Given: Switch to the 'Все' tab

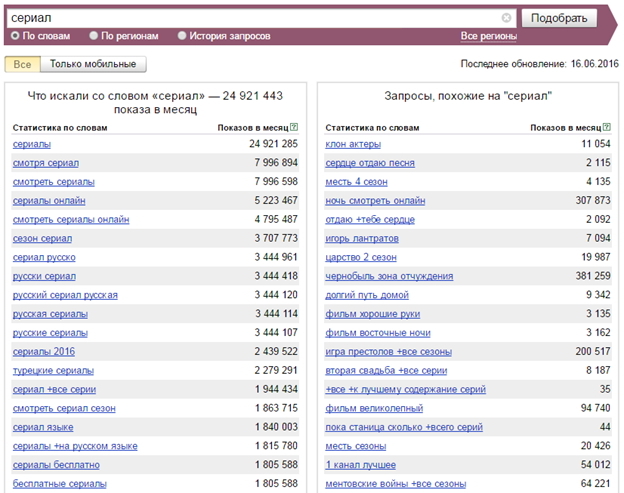Looking at the screenshot, I should [22, 64].
